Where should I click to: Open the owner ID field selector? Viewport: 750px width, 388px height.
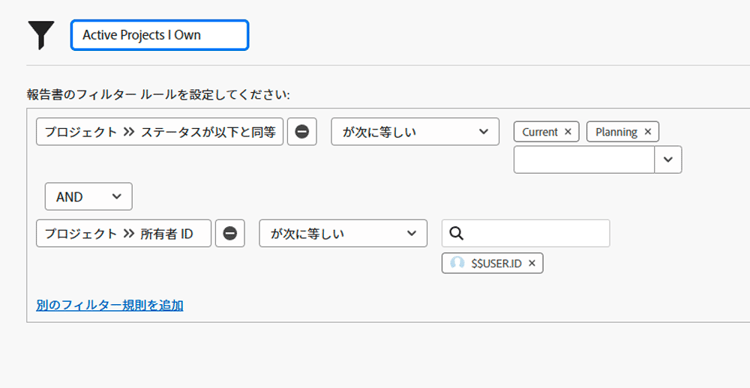coord(123,233)
